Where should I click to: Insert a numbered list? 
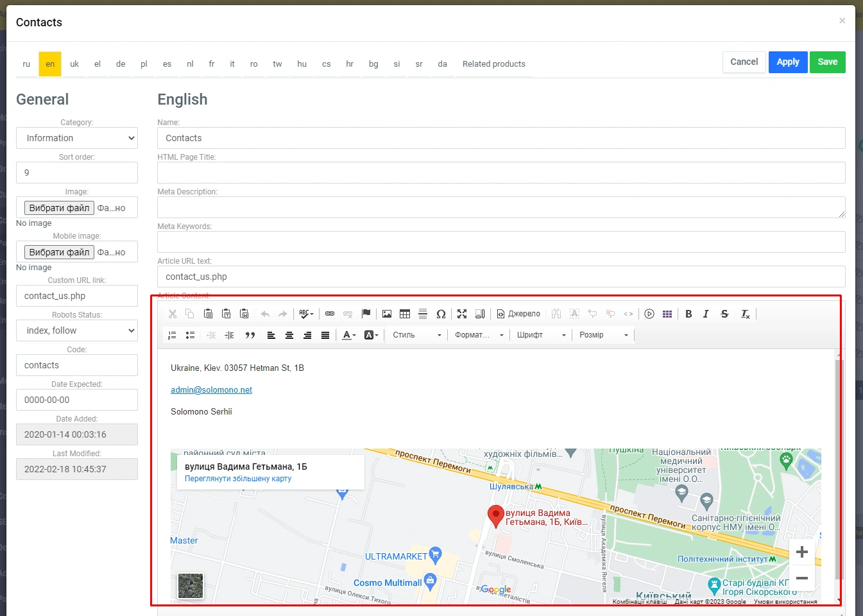click(x=172, y=335)
